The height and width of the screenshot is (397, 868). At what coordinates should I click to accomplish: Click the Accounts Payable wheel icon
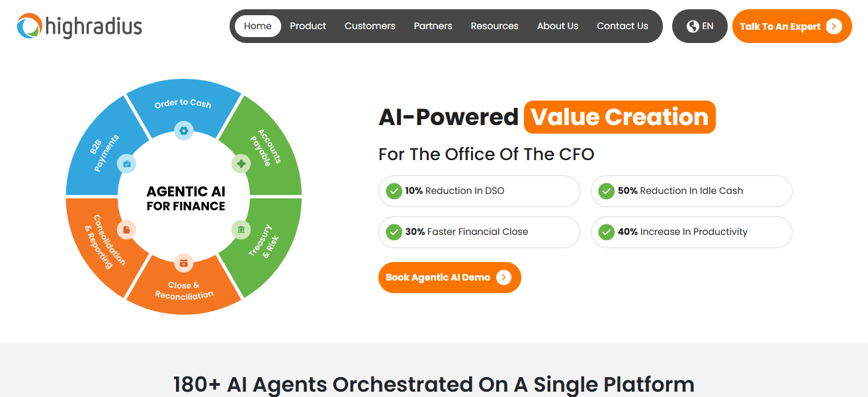pyautogui.click(x=241, y=163)
